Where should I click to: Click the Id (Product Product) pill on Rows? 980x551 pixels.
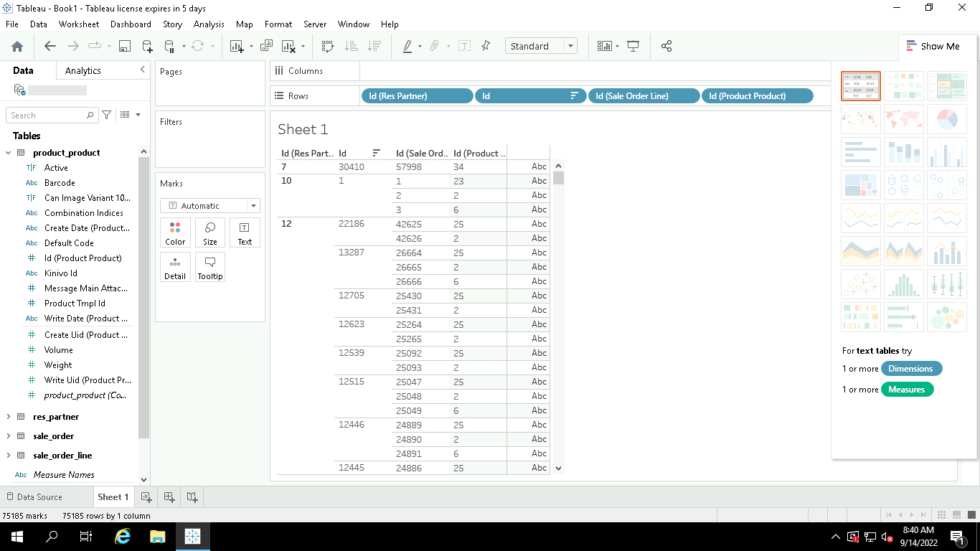(758, 96)
